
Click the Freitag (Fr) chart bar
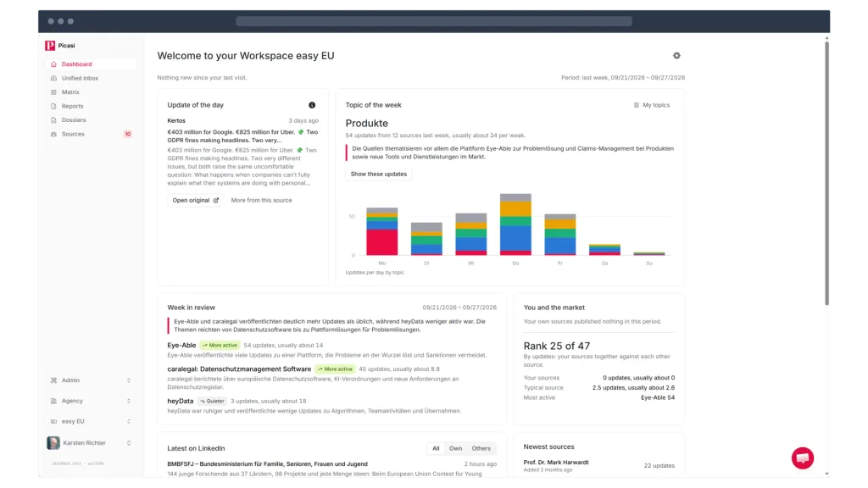tap(559, 235)
